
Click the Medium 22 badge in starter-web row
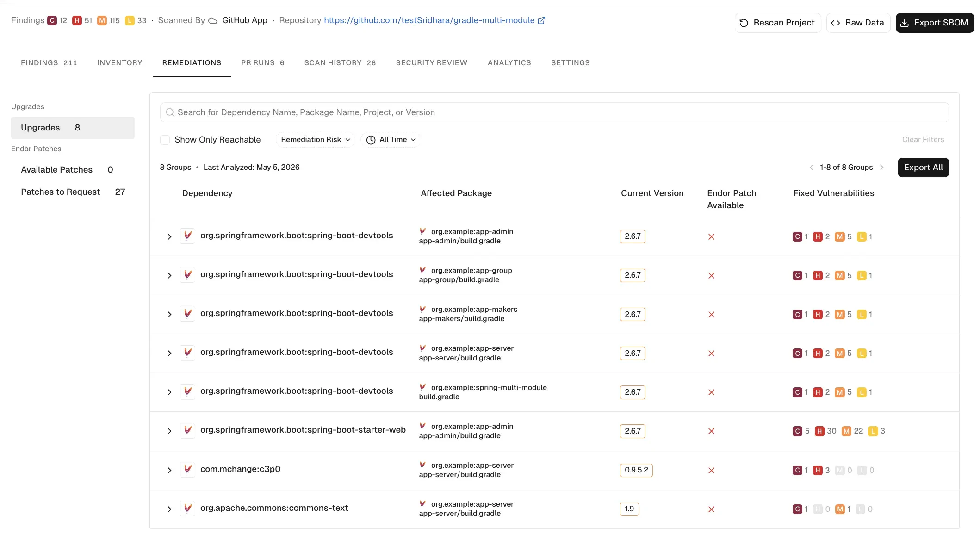(x=846, y=431)
